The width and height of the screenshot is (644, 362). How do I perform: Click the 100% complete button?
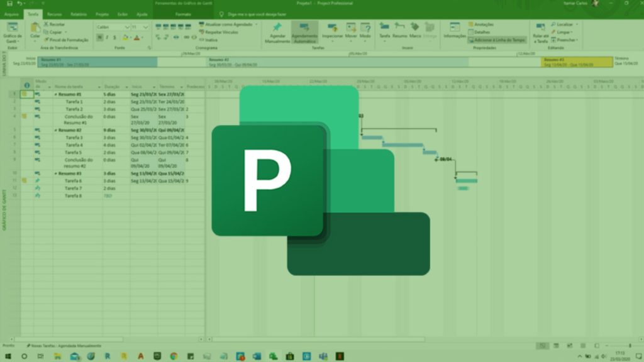point(188,26)
